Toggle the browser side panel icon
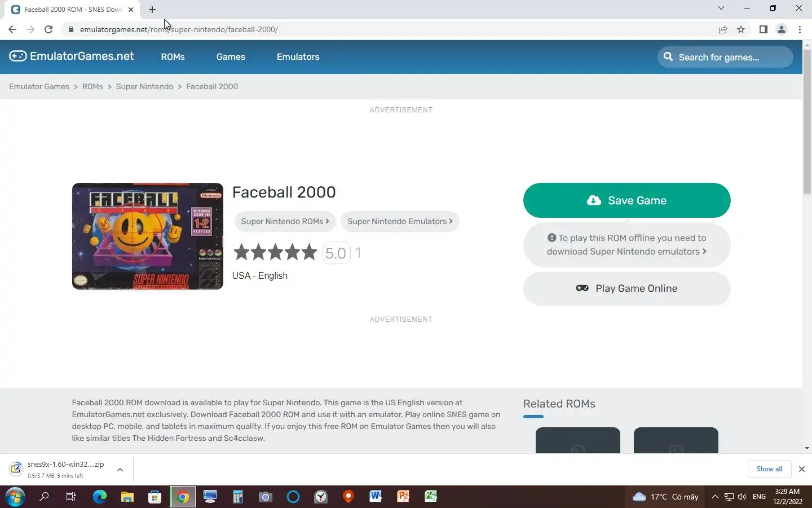 point(763,29)
